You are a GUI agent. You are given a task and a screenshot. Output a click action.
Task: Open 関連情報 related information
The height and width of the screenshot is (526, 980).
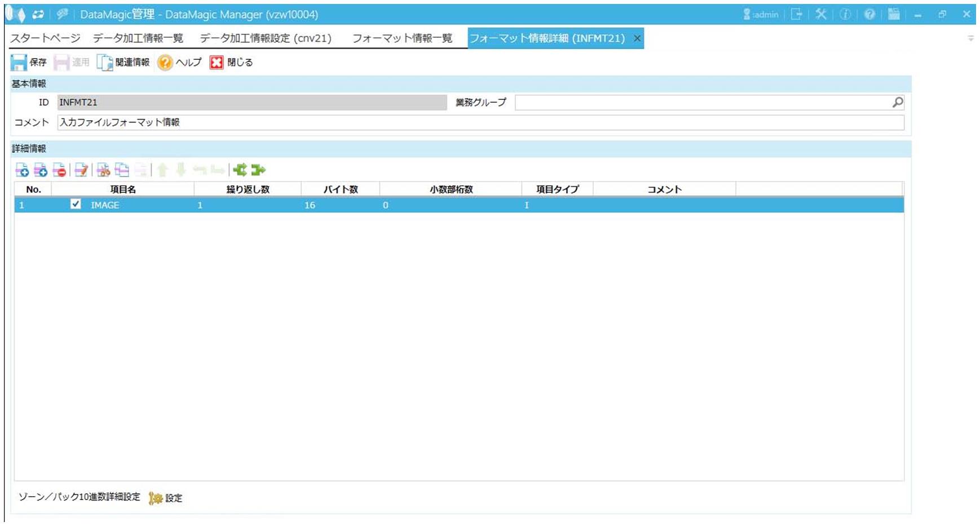(123, 62)
